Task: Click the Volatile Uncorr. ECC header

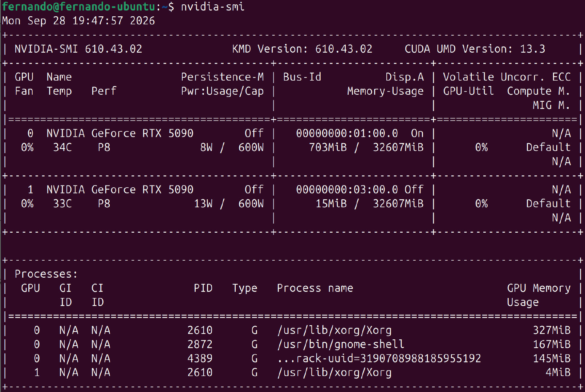Action: [x=507, y=77]
